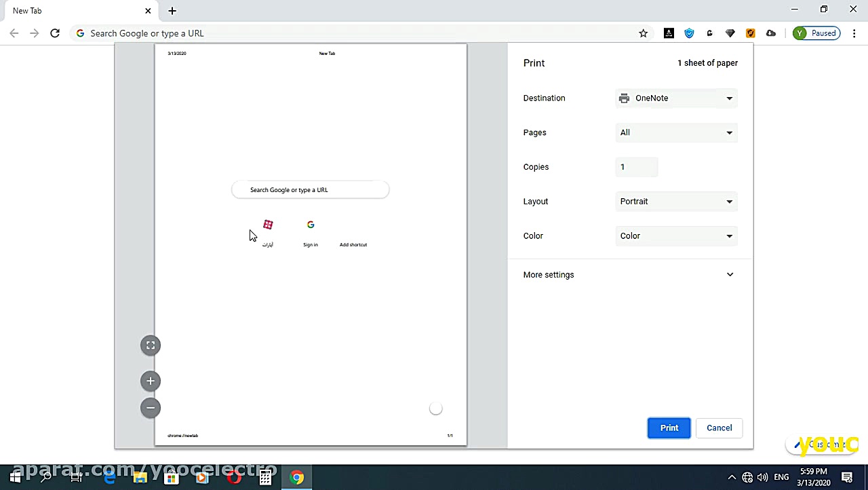
Task: Click the browser back arrow
Action: click(14, 33)
